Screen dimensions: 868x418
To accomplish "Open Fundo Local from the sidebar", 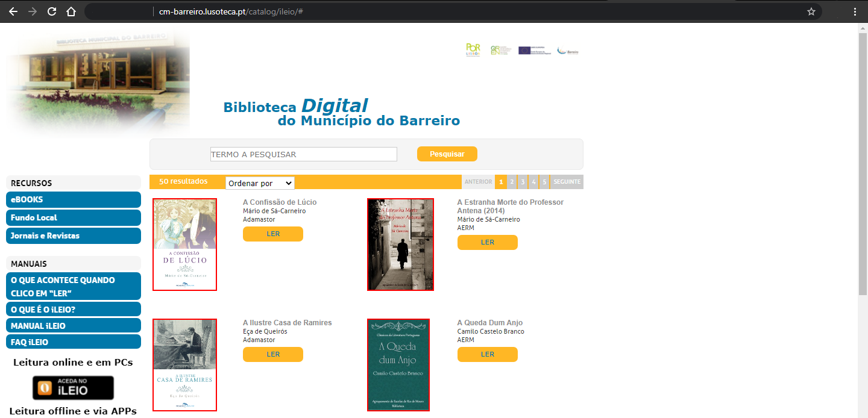I will (x=73, y=217).
